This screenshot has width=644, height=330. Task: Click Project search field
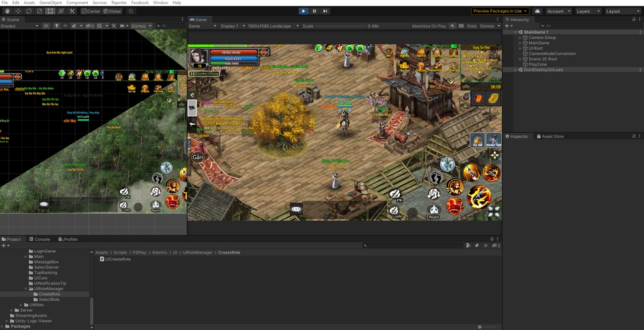413,245
